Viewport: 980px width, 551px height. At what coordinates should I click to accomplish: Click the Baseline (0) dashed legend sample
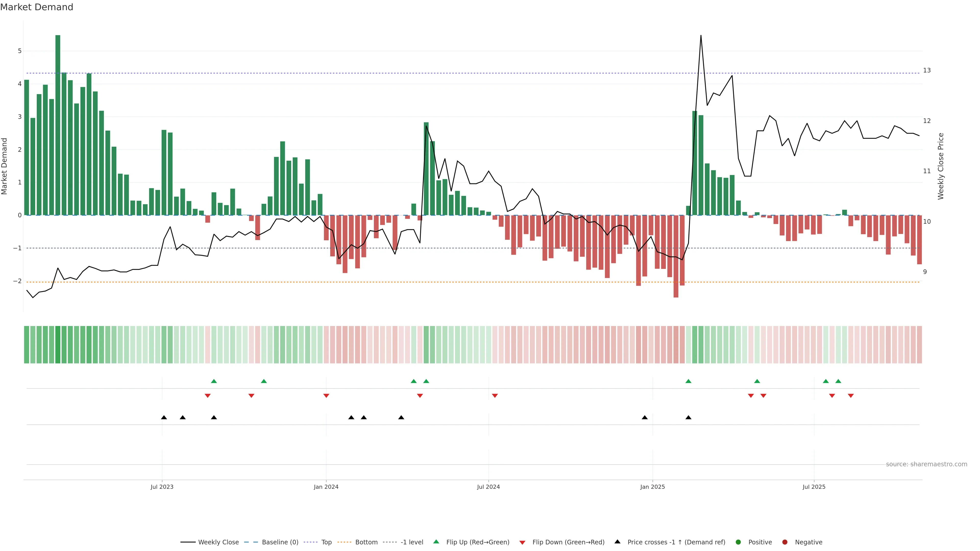[x=251, y=542]
